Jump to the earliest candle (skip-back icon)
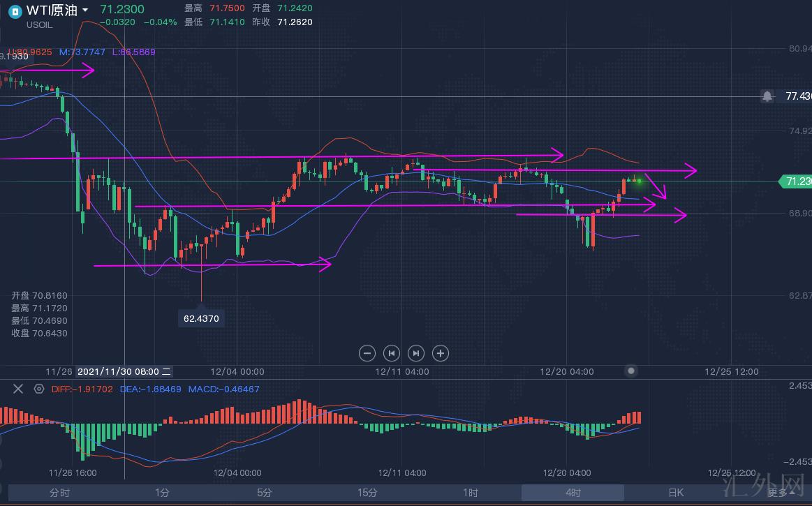The image size is (812, 506). pos(392,353)
